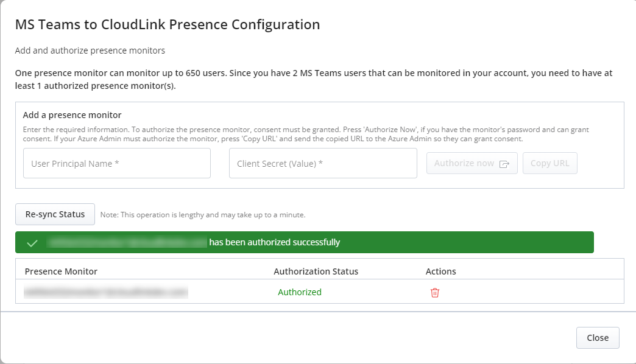Click the Authorization Status column header
636x364 pixels.
click(x=316, y=271)
